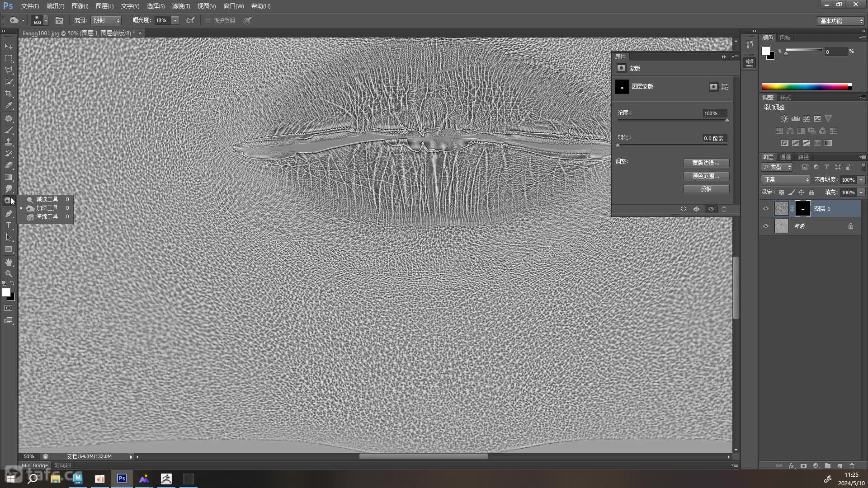This screenshot has width=868, height=488.
Task: Open the layer filter type dropdown
Action: [x=778, y=167]
